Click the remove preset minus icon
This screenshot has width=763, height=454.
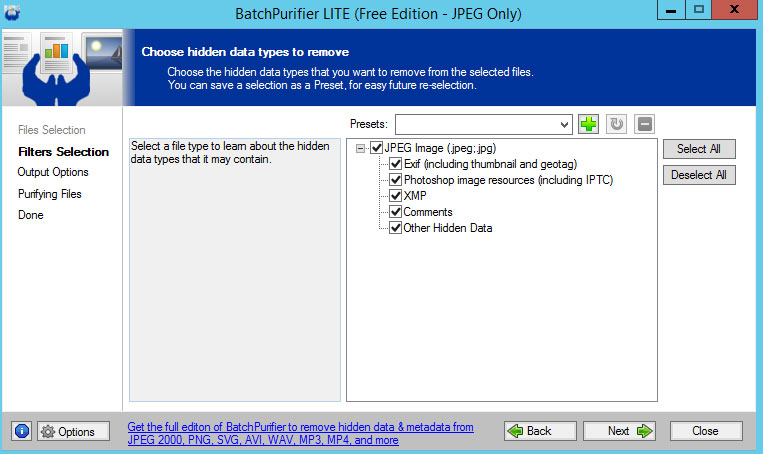(644, 124)
